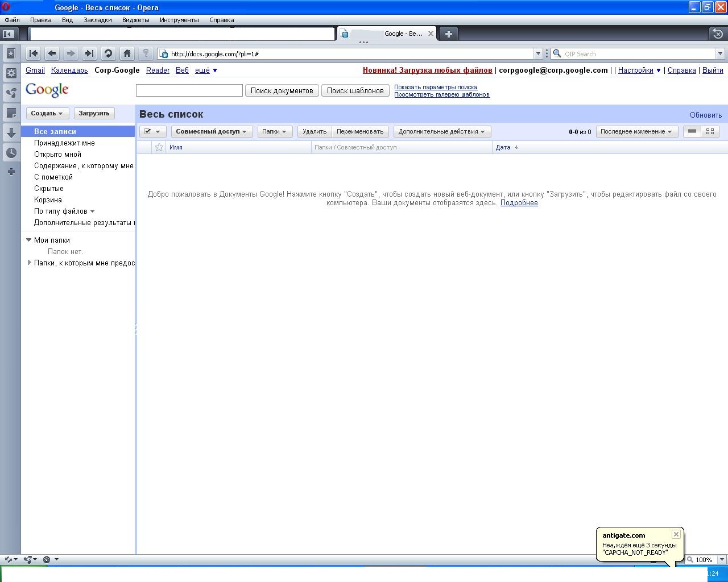Toggle the Opera side panel button
728x582 pixels.
[8, 34]
